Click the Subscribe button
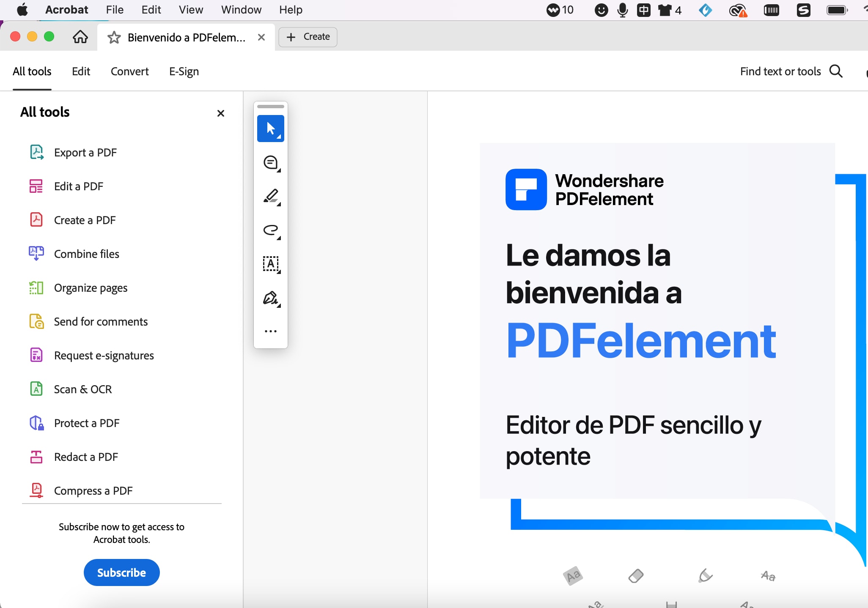This screenshot has width=868, height=608. coord(121,572)
